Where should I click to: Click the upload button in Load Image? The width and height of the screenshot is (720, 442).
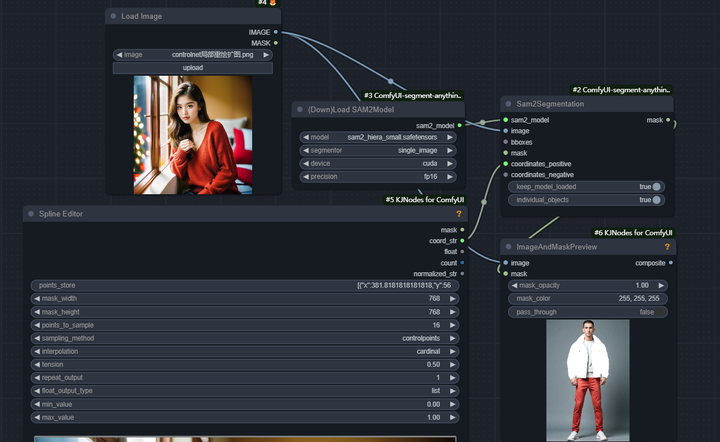193,68
